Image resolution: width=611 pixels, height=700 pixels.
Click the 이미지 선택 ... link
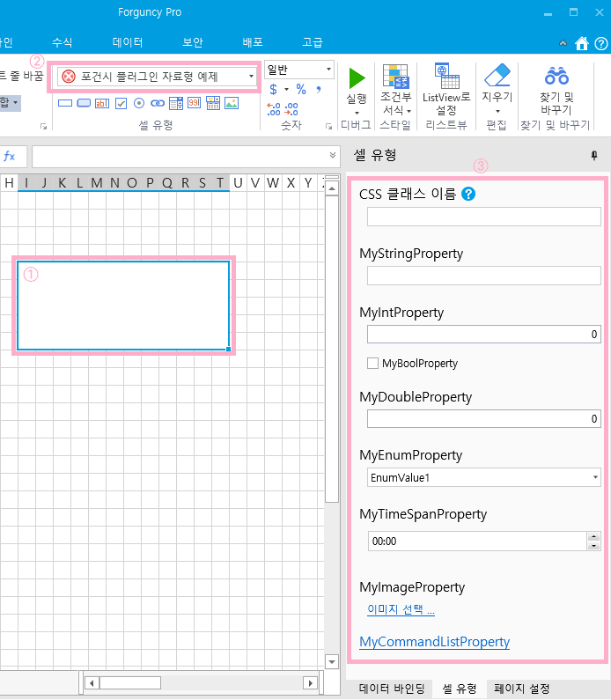pyautogui.click(x=401, y=609)
